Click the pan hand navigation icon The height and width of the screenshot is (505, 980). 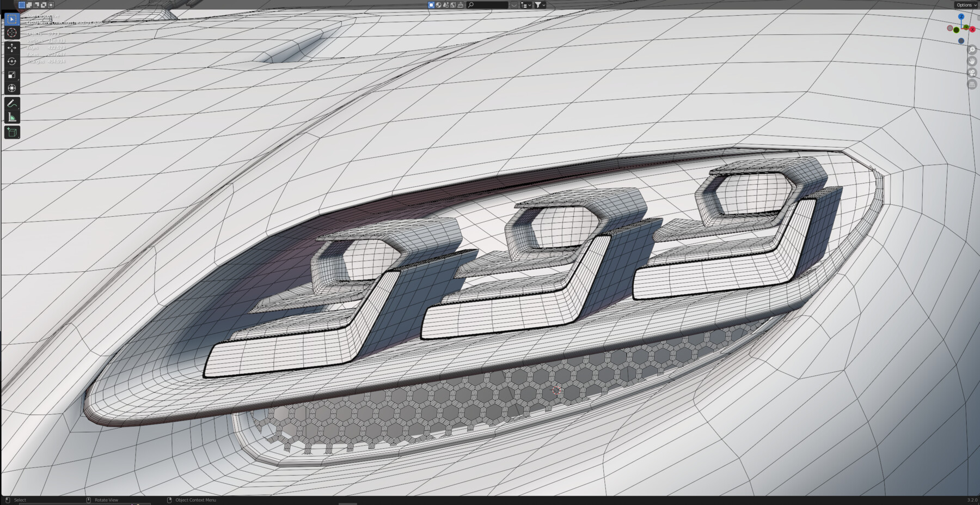(972, 62)
